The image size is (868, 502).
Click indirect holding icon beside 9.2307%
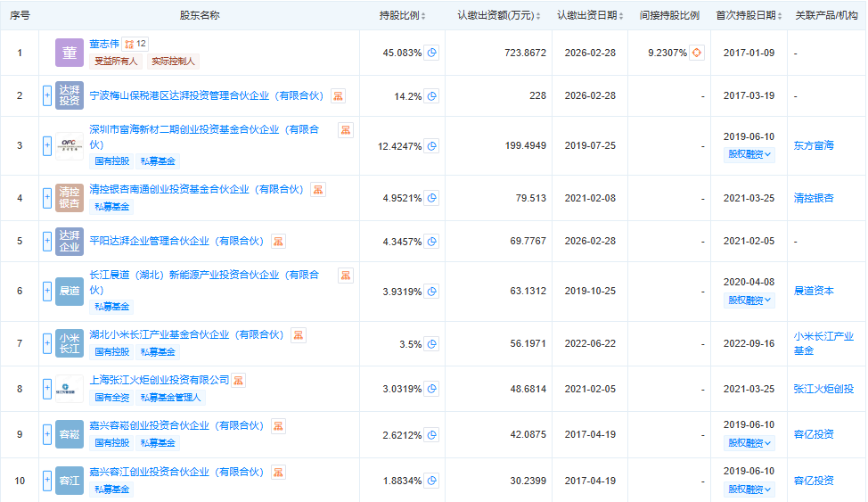pyautogui.click(x=697, y=53)
